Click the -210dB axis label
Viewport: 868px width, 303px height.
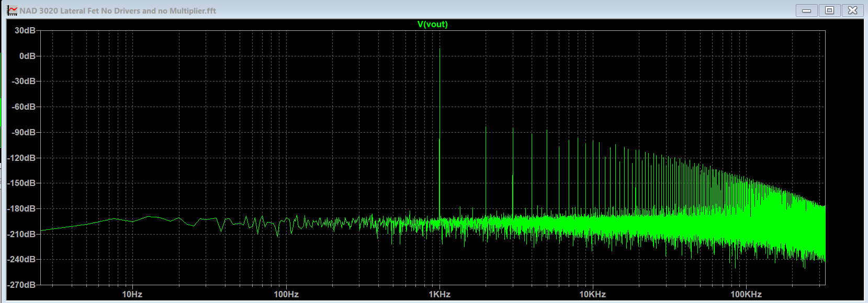[x=21, y=234]
